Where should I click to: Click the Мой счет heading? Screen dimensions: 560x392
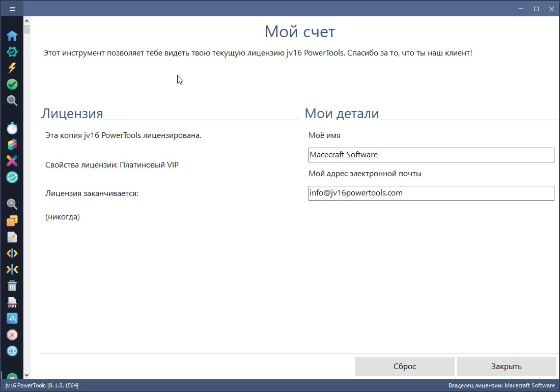tap(300, 32)
